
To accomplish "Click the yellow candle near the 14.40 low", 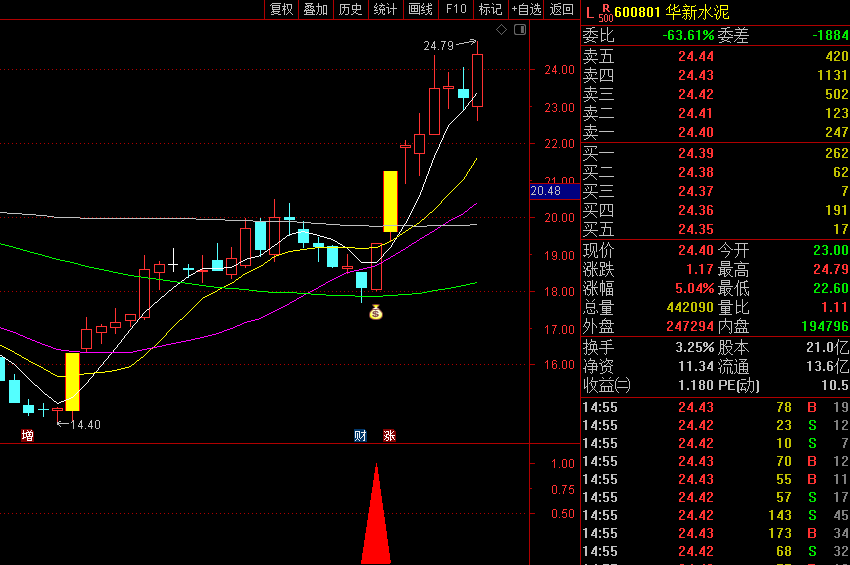I will [72, 381].
